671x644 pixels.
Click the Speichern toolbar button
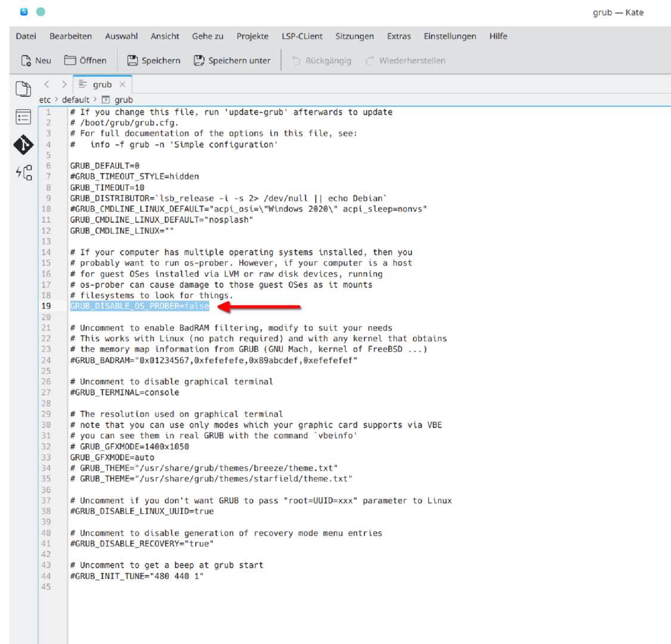(154, 60)
